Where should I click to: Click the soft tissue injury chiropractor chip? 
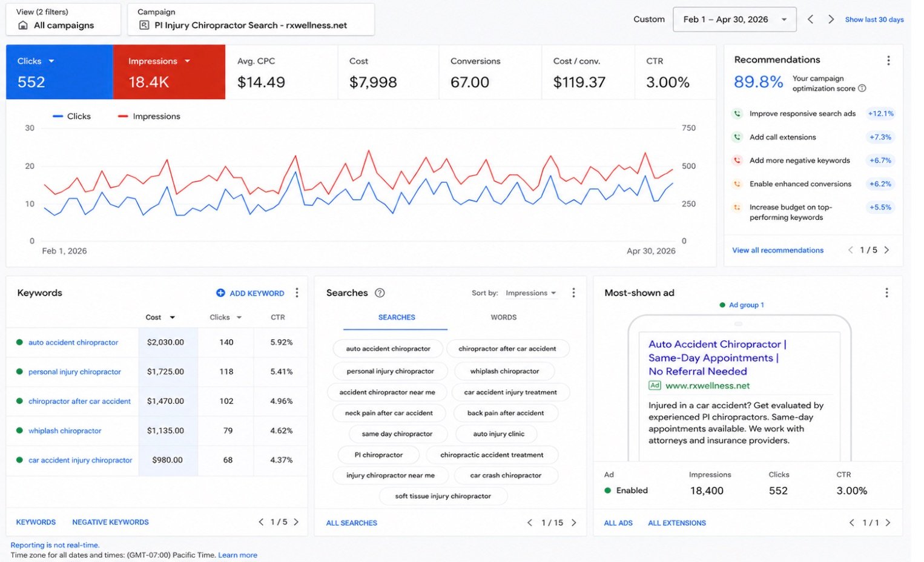click(x=443, y=496)
